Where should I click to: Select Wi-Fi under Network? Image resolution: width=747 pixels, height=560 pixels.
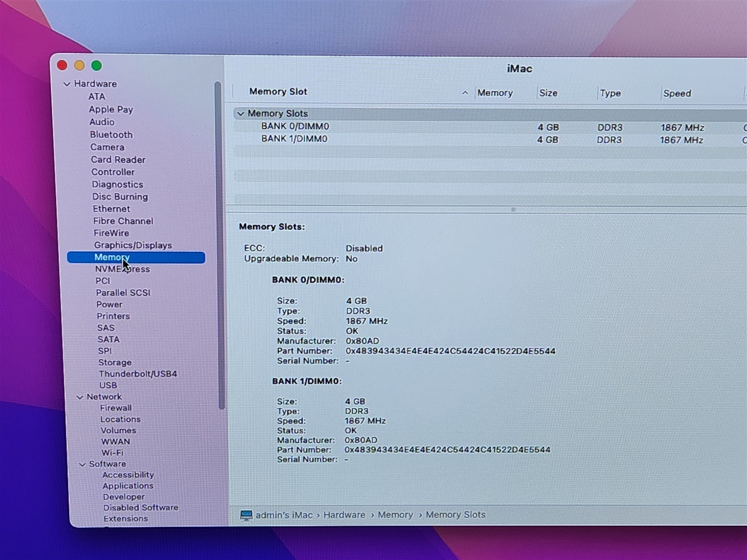click(x=113, y=453)
